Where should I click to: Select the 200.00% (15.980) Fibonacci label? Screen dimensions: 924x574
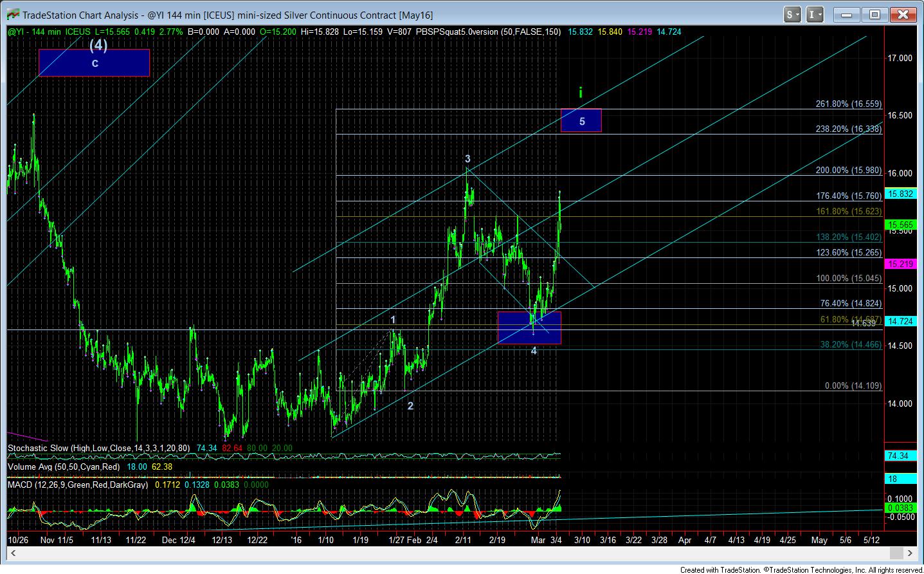coord(848,170)
